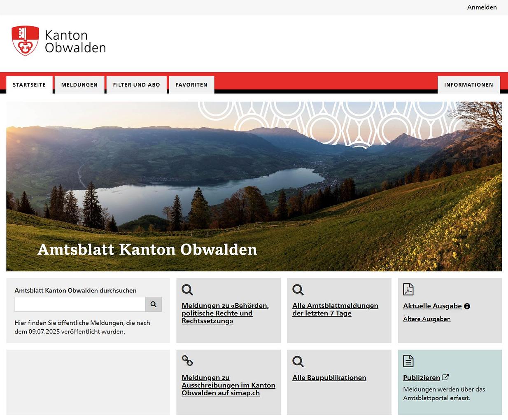Click the search magnifier button beside the input
Viewport: 508px width, 420px height.
(x=153, y=304)
